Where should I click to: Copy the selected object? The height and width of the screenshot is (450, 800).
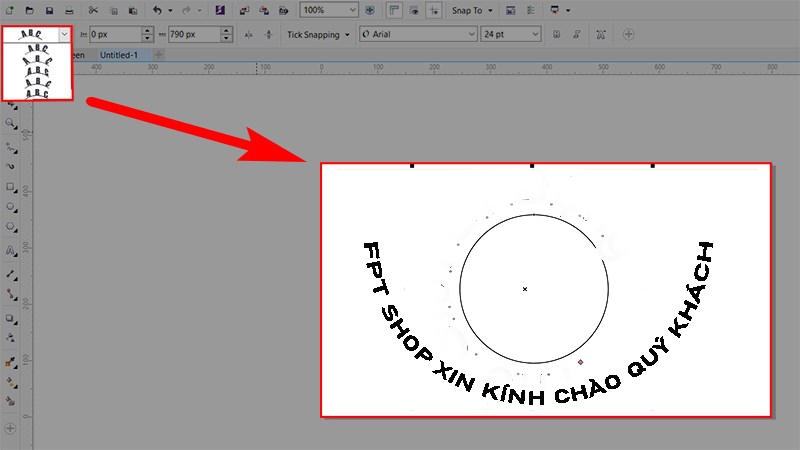(113, 10)
